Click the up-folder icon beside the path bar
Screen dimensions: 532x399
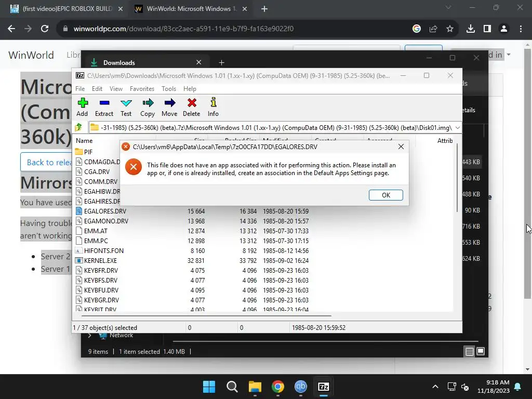(79, 128)
